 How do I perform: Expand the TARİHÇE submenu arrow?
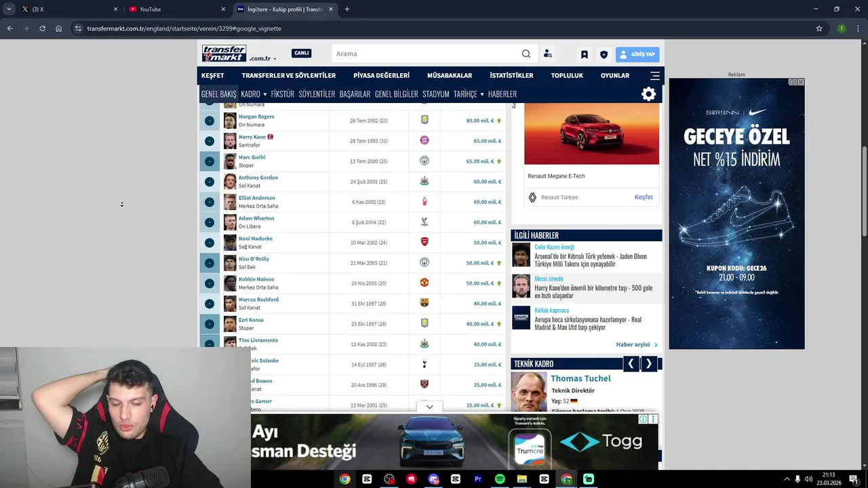(481, 94)
